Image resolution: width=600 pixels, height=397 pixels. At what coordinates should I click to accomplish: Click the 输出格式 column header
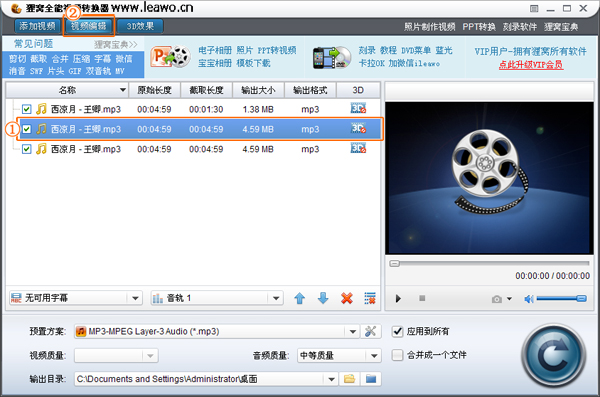pyautogui.click(x=310, y=90)
